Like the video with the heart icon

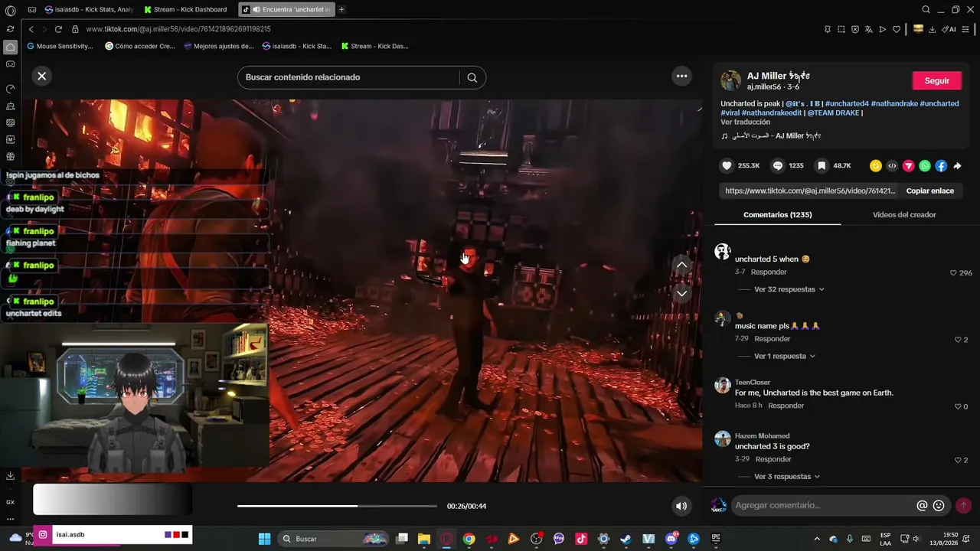point(727,165)
